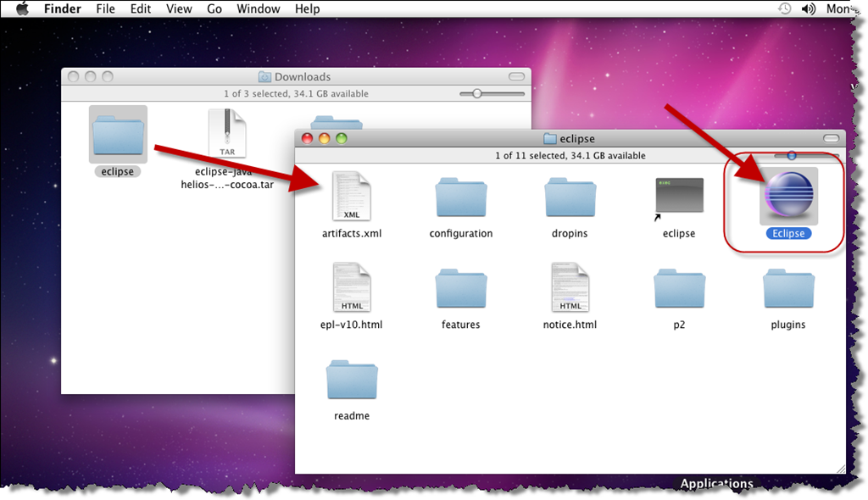Click the 'p2' folder name
This screenshot has width=868, height=500.
tap(679, 325)
